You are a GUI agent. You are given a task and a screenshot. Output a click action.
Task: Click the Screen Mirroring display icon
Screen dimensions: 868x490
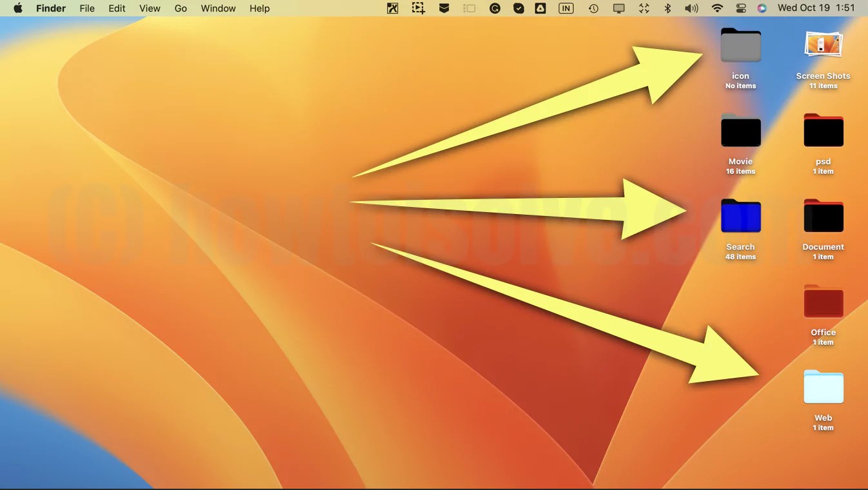pos(618,8)
